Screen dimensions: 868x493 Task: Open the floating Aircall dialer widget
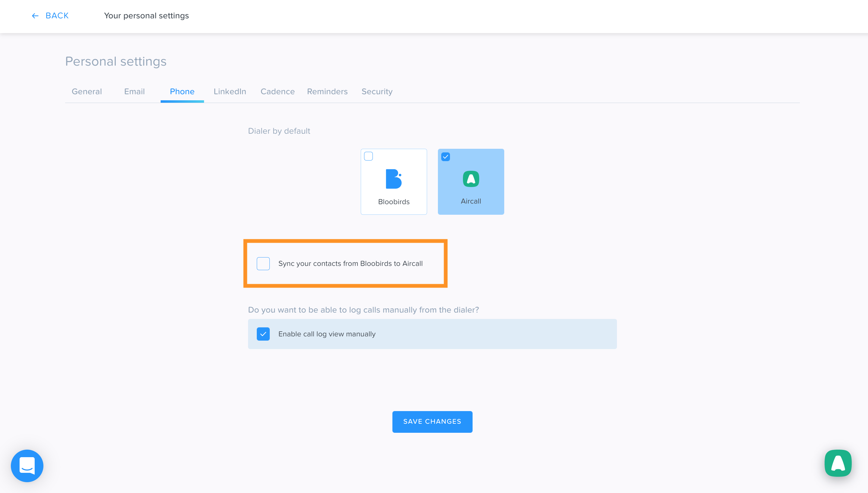point(838,463)
